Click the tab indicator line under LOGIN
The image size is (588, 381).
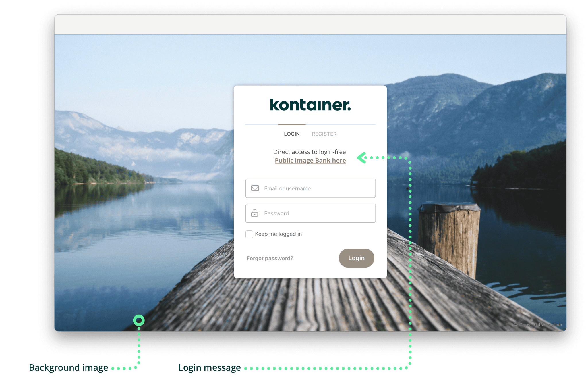pos(292,124)
